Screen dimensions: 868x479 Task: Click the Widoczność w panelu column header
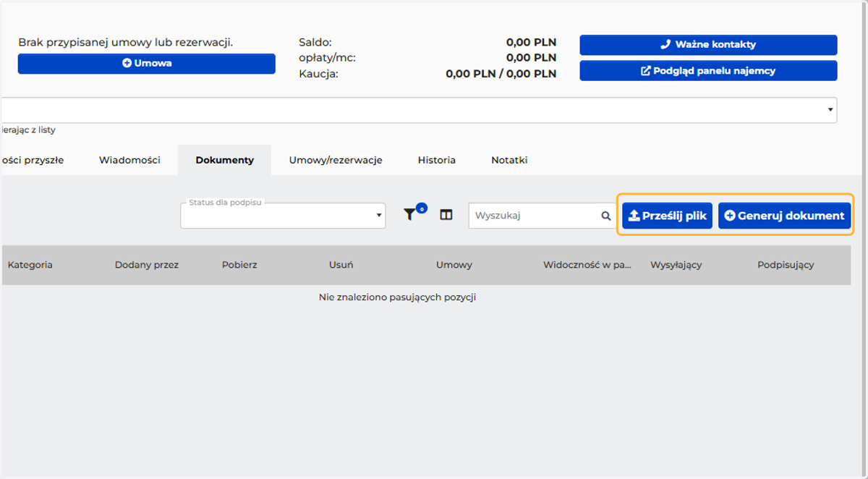[x=588, y=265]
